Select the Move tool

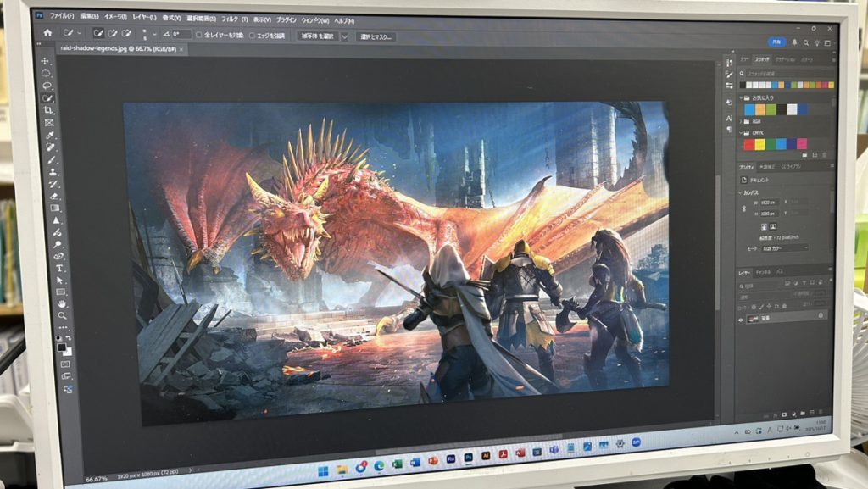click(x=46, y=62)
